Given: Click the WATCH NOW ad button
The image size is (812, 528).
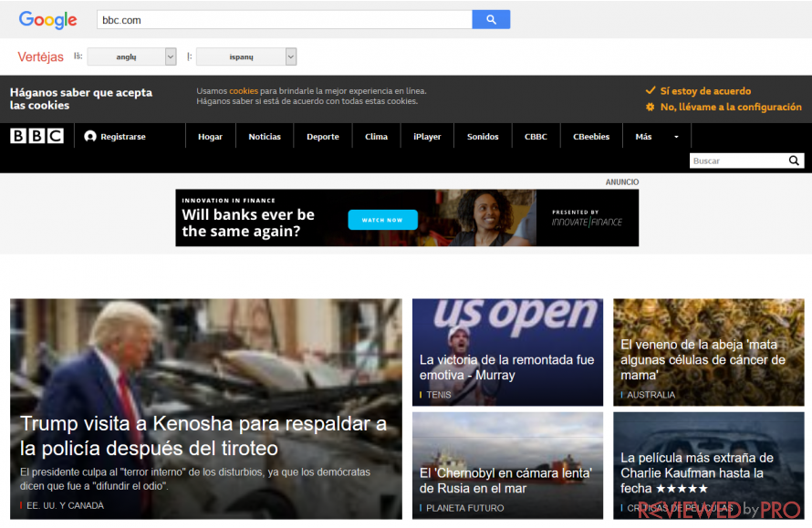Looking at the screenshot, I should click(x=382, y=220).
